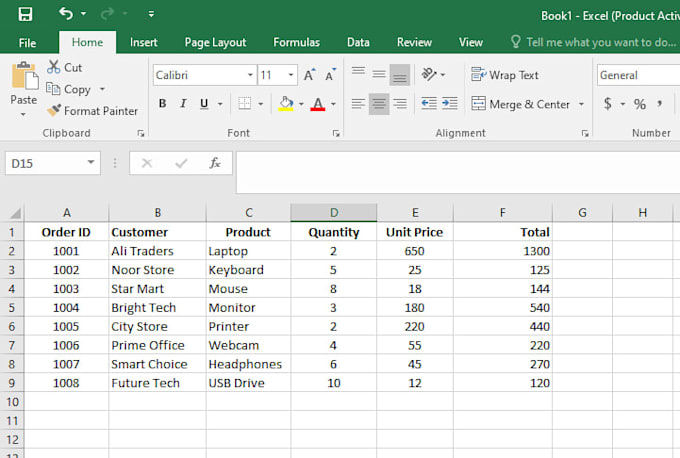Click the Paste clipboard icon
This screenshot has height=458, width=680.
coord(24,76)
